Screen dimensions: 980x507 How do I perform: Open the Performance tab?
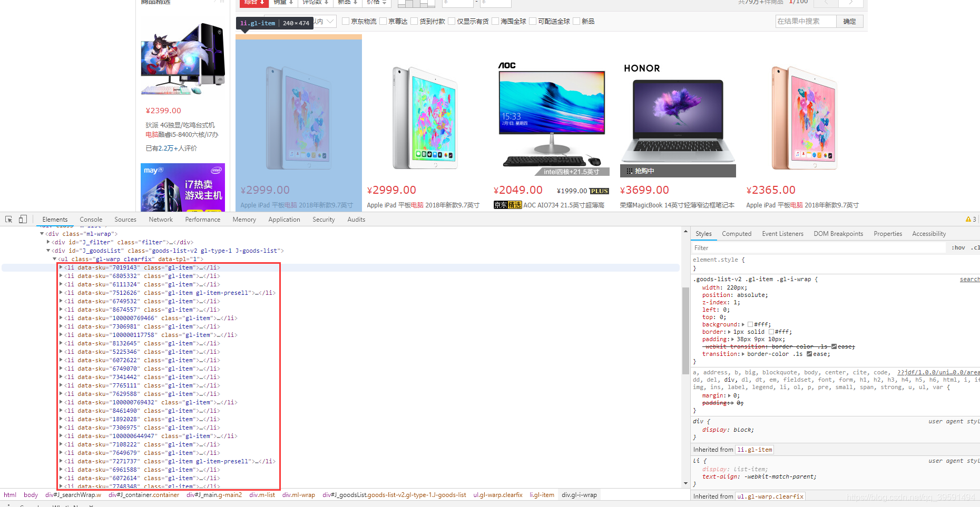(x=203, y=220)
